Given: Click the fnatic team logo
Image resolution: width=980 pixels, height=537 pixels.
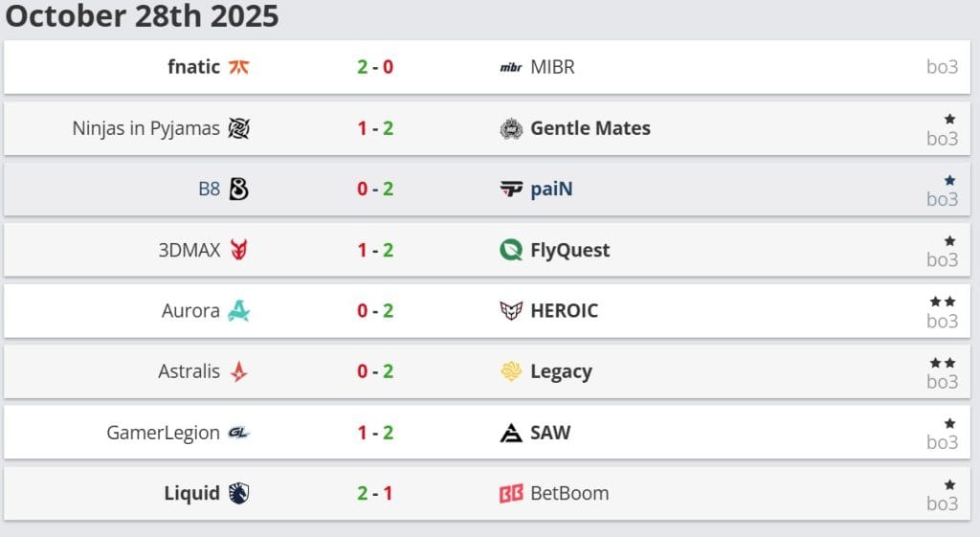Looking at the screenshot, I should tap(238, 67).
